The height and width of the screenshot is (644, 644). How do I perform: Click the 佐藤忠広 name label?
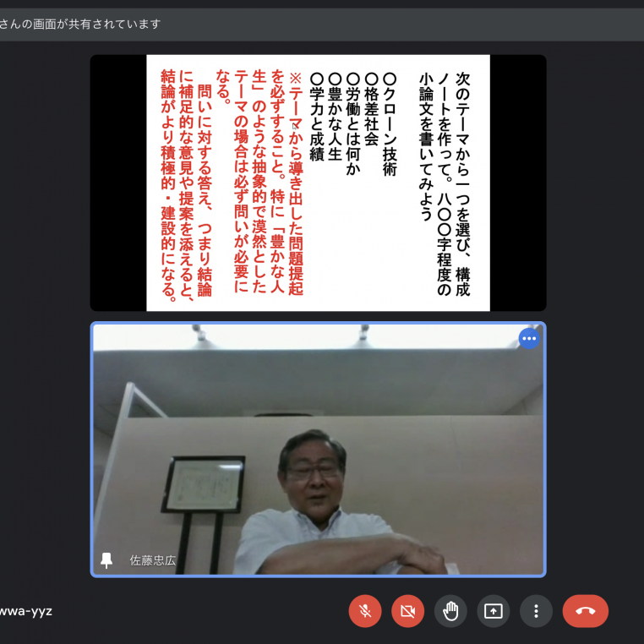[x=153, y=560]
